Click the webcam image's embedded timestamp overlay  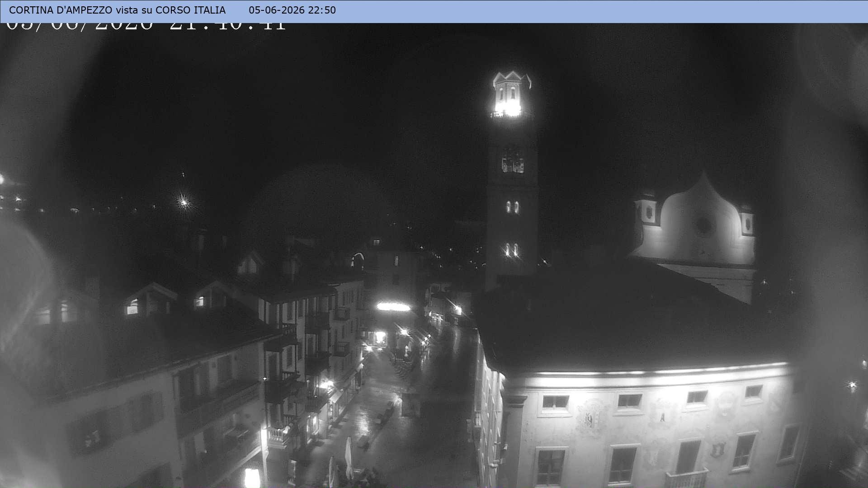click(x=146, y=26)
